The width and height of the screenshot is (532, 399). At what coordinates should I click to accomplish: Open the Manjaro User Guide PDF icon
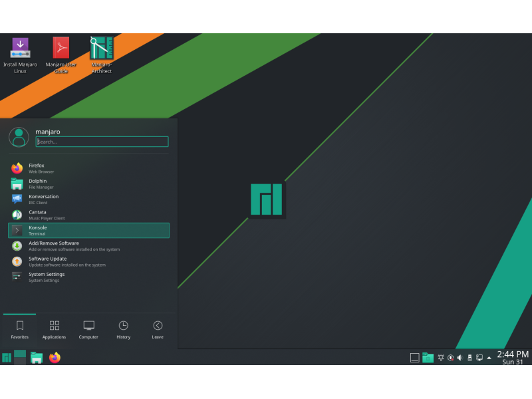61,56
